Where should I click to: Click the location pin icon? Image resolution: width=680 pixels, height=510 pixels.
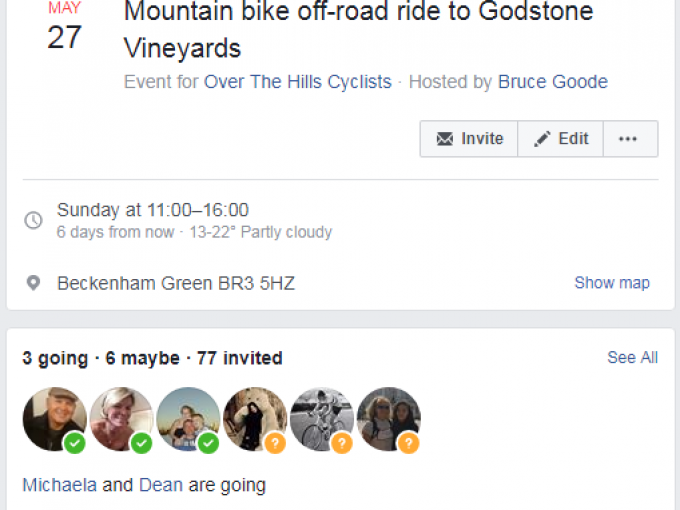34,283
